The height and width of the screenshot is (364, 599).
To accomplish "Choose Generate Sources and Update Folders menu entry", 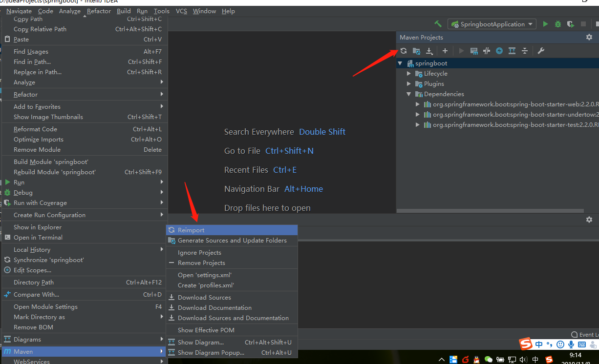I will 232,241.
